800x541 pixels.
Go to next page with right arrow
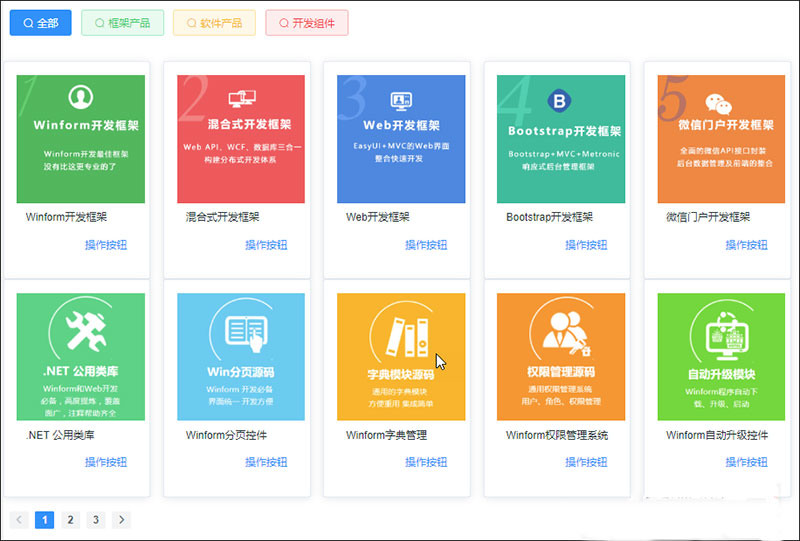(x=121, y=520)
